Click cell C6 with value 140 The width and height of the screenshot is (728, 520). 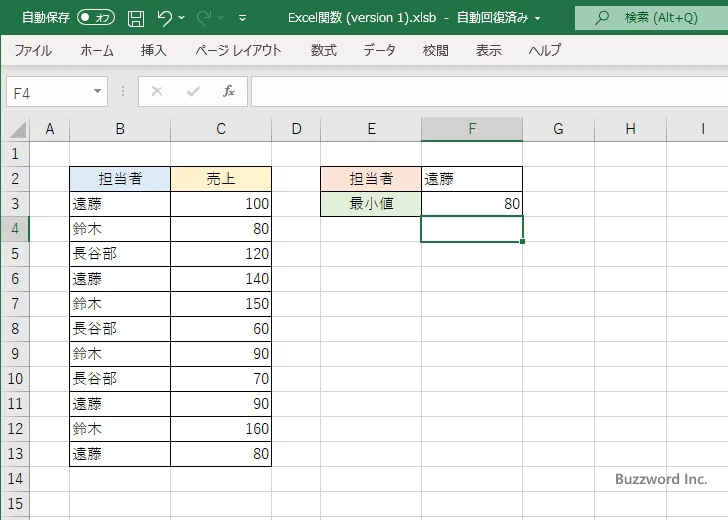[221, 279]
